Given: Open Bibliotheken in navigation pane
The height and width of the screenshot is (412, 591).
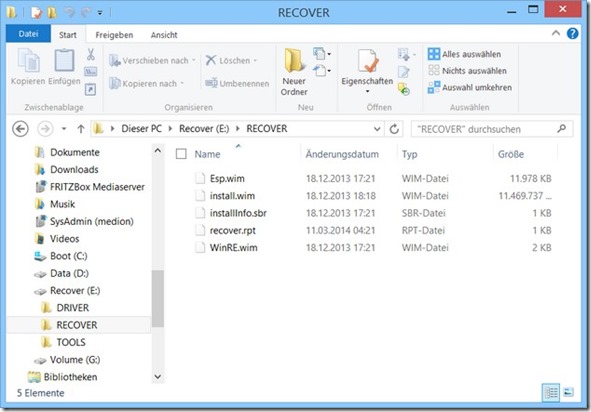Looking at the screenshot, I should [70, 377].
